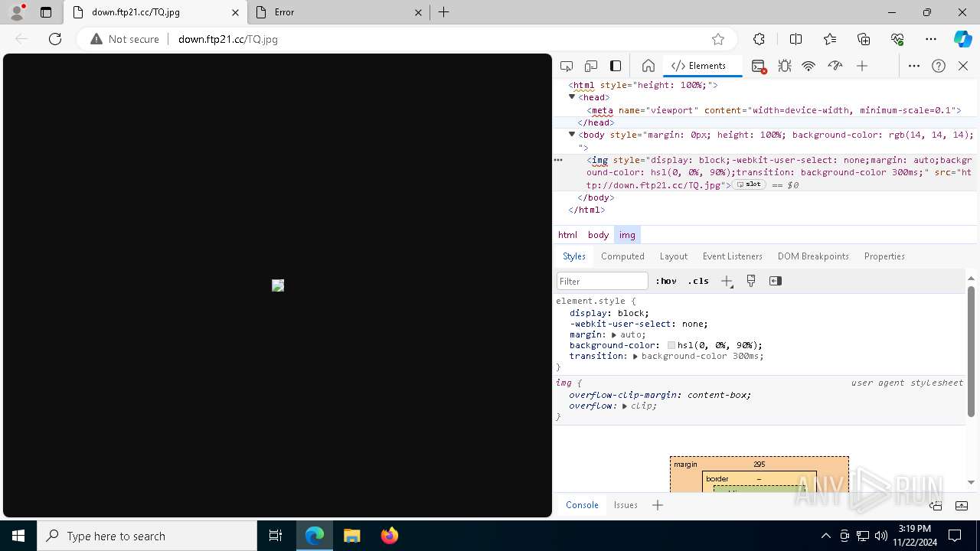Click the Windows taskbar search box
The height and width of the screenshot is (551, 980).
(147, 536)
